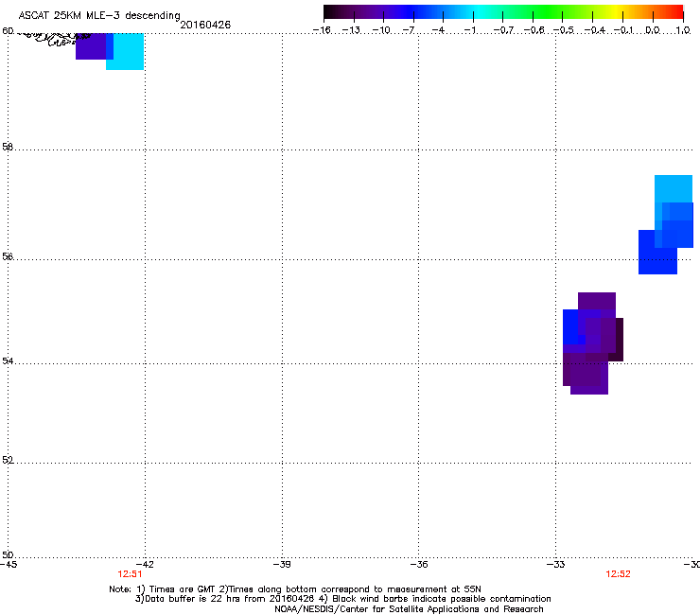The image size is (700, 615).
Task: Click the longitude label -42
Action: click(145, 565)
